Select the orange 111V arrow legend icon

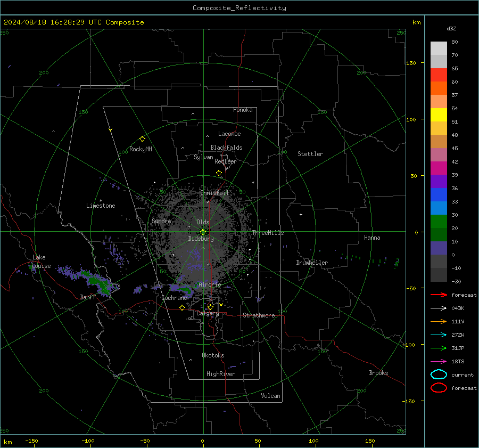(x=439, y=321)
